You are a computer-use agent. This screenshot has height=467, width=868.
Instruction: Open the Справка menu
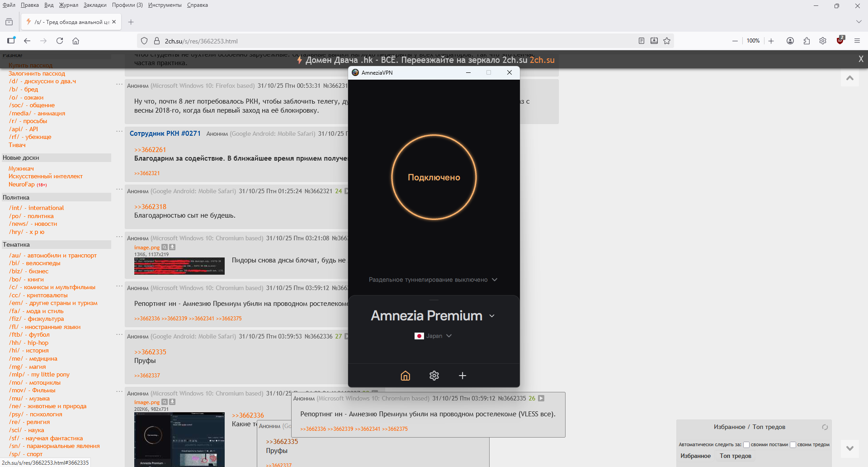coord(198,5)
